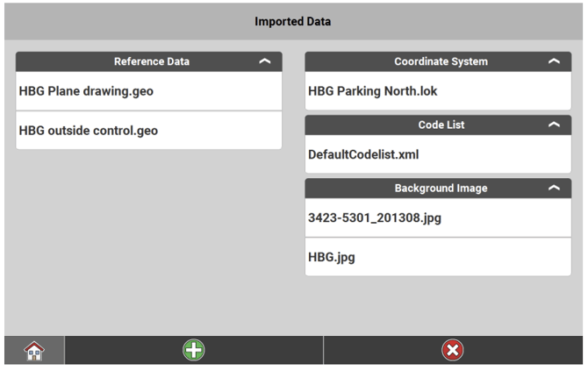The image size is (588, 371).
Task: Collapse the Code List section using its chevron
Action: [x=553, y=125]
